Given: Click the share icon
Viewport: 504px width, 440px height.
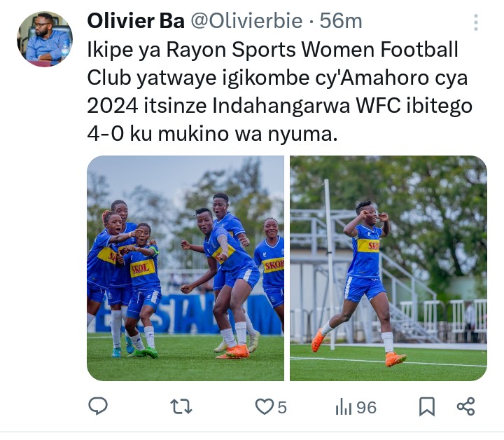Looking at the screenshot, I should (465, 406).
